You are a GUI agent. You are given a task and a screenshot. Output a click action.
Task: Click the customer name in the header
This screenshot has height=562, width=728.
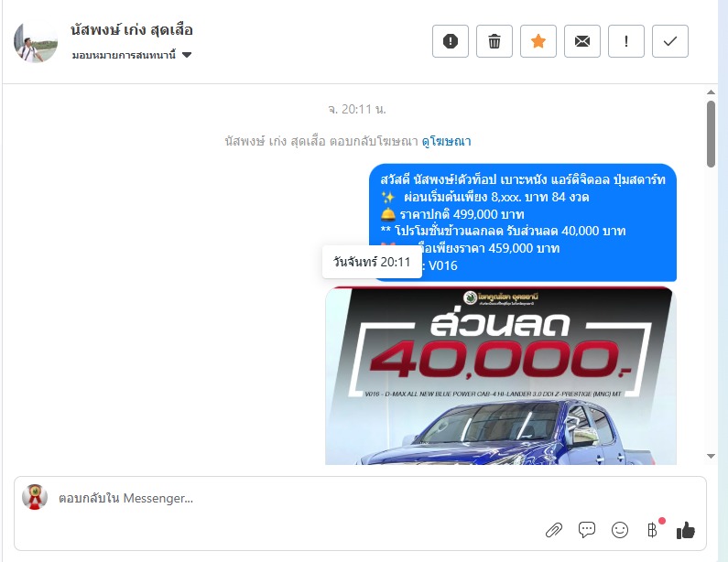pos(131,30)
